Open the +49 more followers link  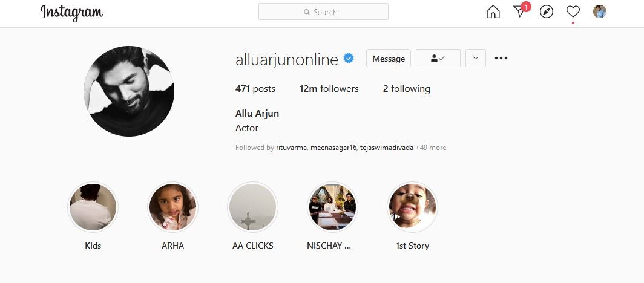[430, 148]
